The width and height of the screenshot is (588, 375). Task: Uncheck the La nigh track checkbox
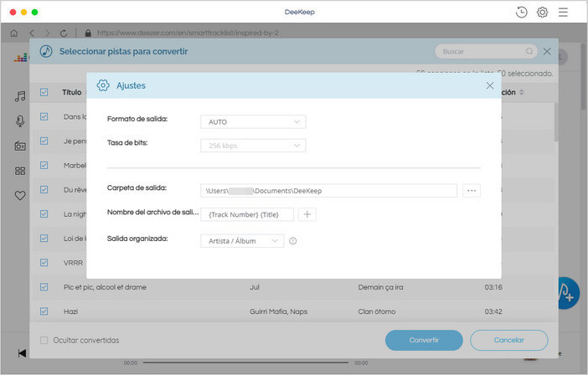44,214
